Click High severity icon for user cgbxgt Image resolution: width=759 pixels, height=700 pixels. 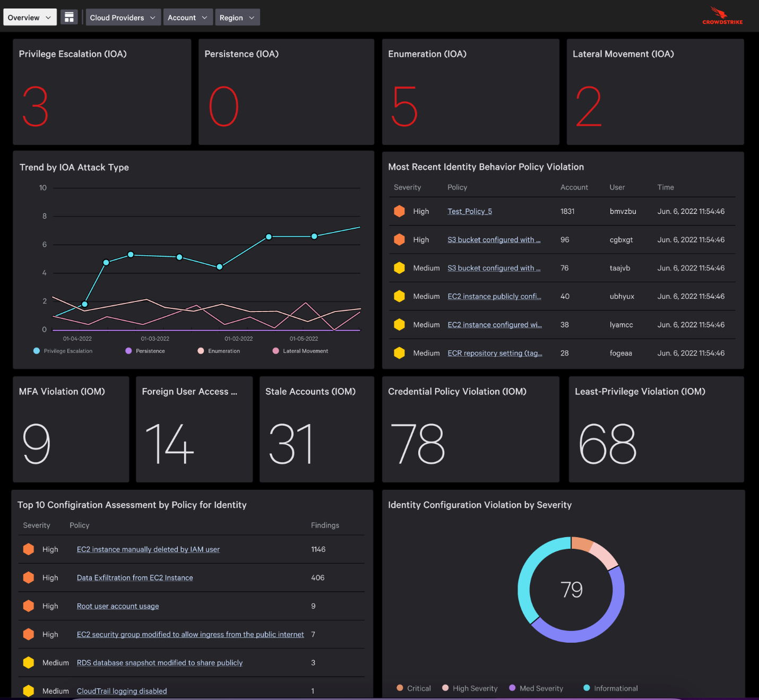[x=400, y=240]
